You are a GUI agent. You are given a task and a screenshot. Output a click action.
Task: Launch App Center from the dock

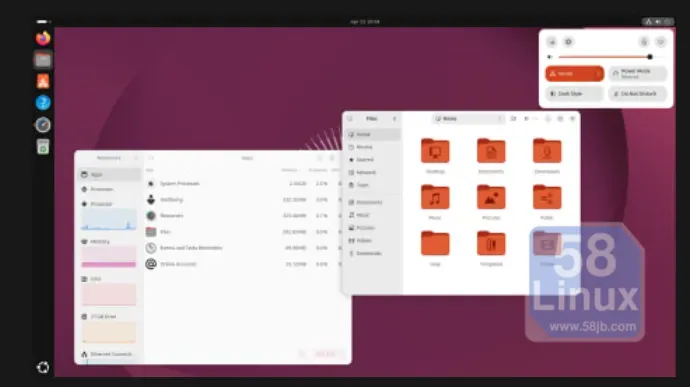(43, 81)
